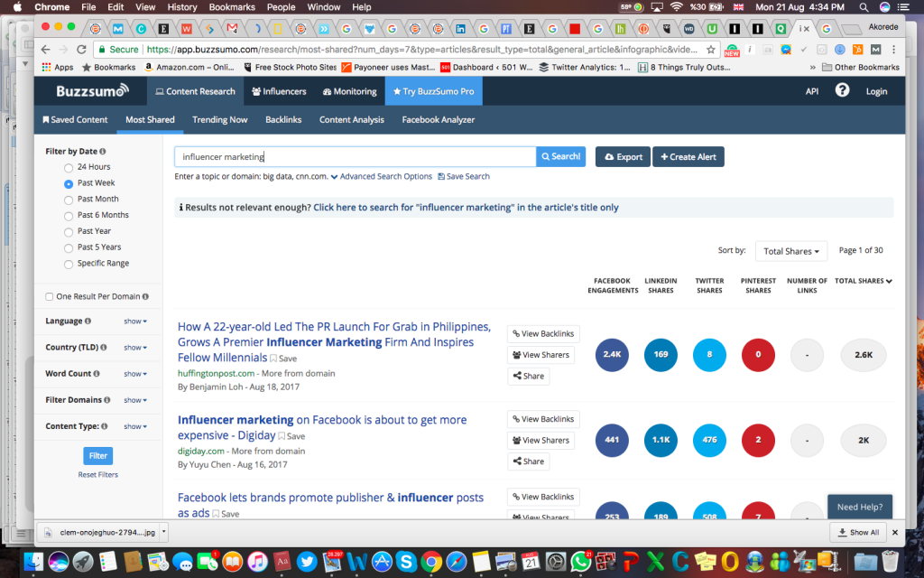Show the Country (TLD) filter options

(135, 348)
